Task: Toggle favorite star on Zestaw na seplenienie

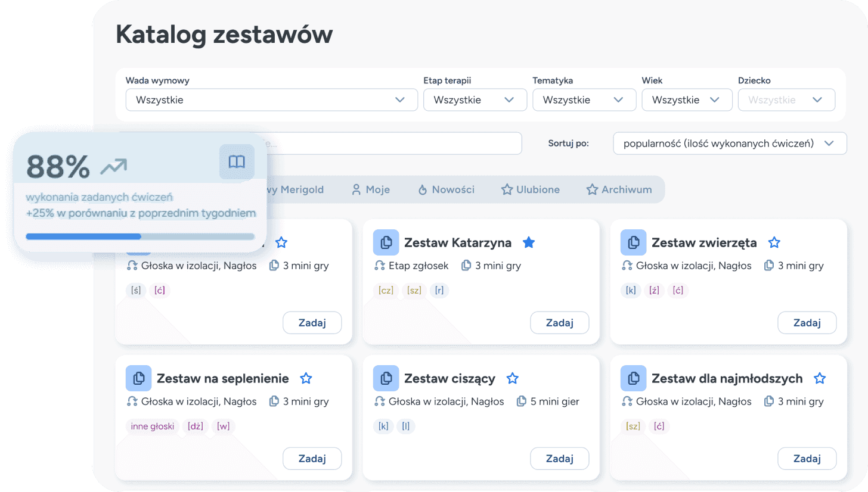Action: [x=306, y=378]
